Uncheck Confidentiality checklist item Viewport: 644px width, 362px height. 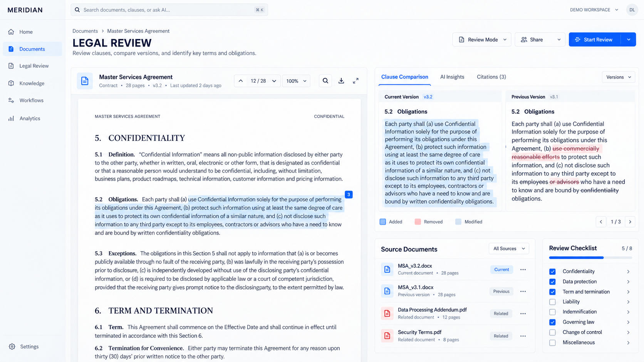[x=552, y=272]
